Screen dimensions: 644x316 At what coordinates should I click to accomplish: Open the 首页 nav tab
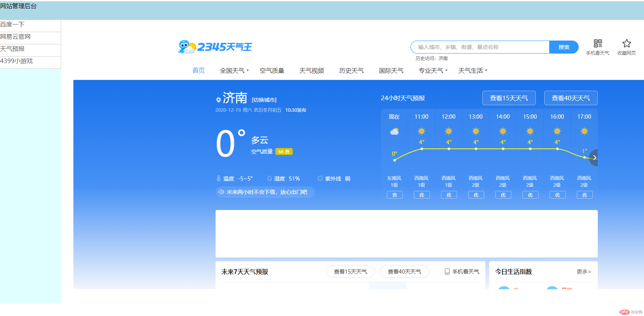(199, 70)
